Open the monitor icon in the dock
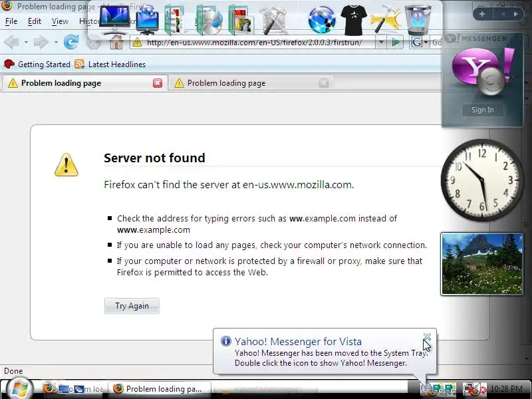The image size is (532, 399). point(114,20)
